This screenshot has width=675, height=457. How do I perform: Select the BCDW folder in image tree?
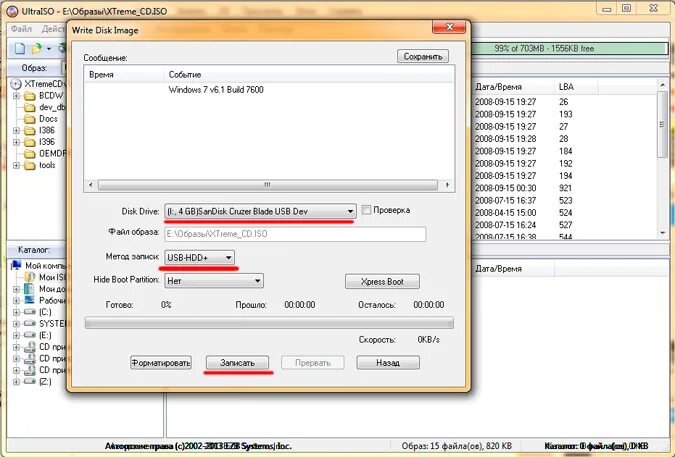44,96
